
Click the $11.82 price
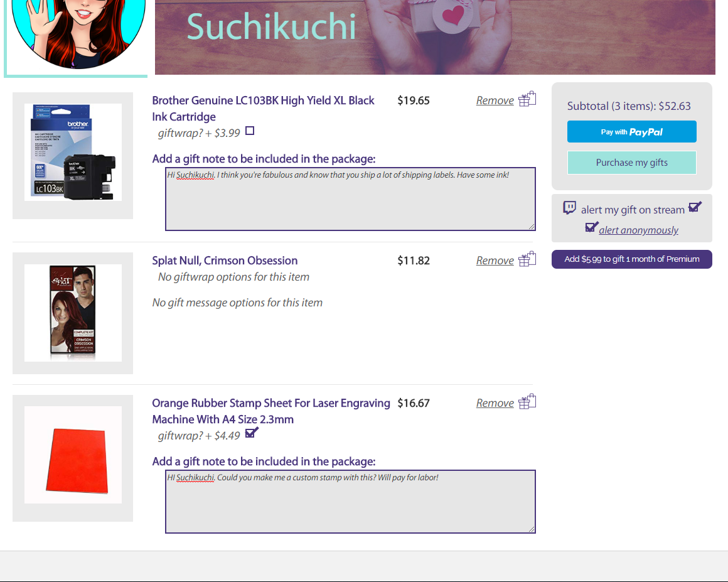(413, 261)
